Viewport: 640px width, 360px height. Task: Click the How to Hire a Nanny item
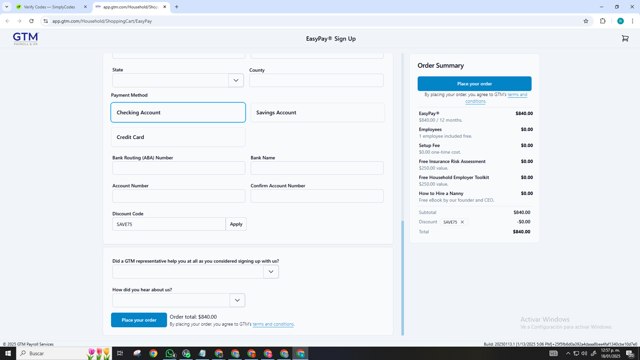tap(476, 197)
